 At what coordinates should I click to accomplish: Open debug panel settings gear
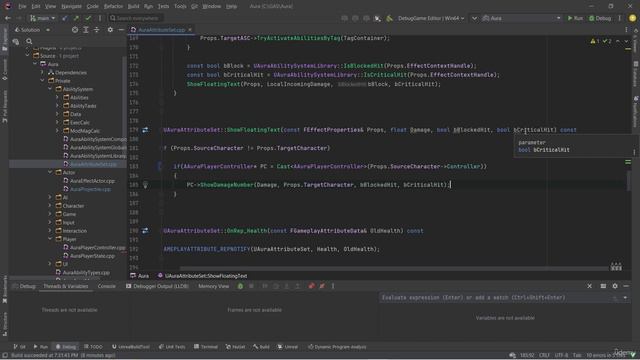click(x=615, y=286)
